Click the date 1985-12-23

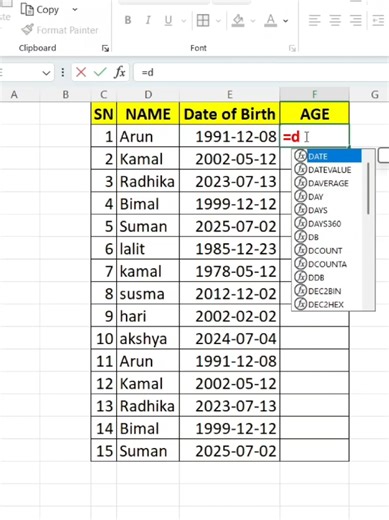tap(230, 249)
